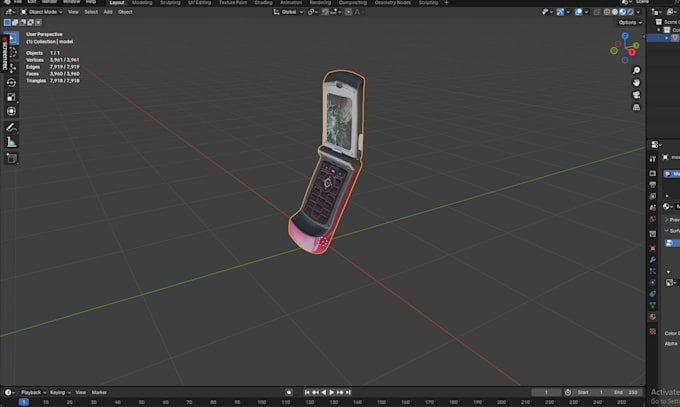This screenshot has height=407, width=680.
Task: Open the Object Mode dropdown
Action: click(x=42, y=12)
